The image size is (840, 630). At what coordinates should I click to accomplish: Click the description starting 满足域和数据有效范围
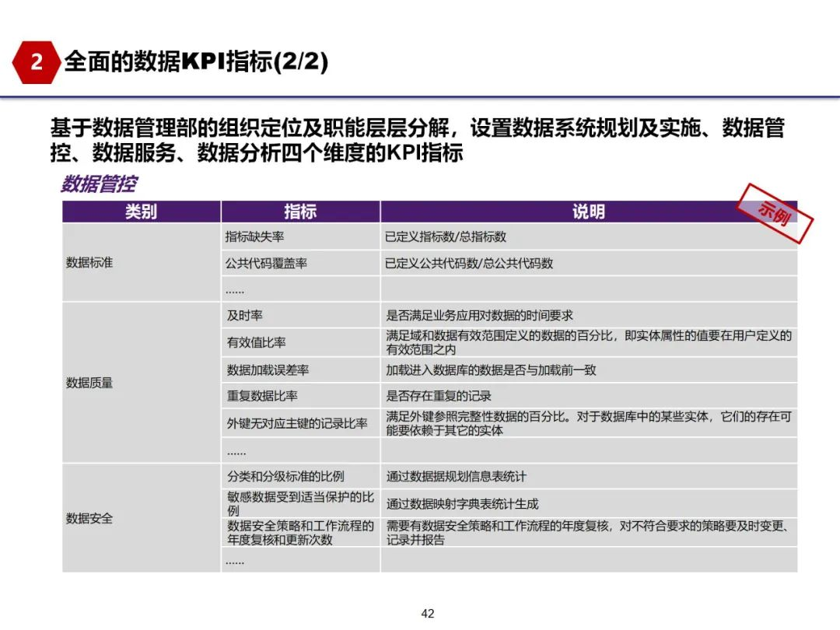point(589,342)
